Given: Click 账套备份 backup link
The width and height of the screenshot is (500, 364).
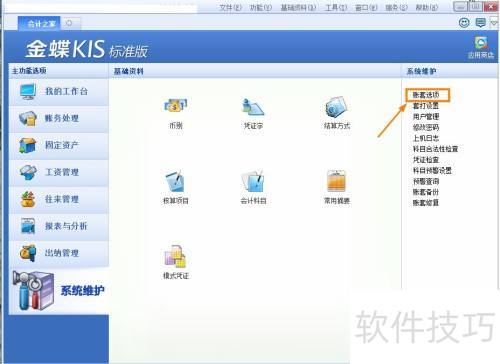Looking at the screenshot, I should point(426,192).
